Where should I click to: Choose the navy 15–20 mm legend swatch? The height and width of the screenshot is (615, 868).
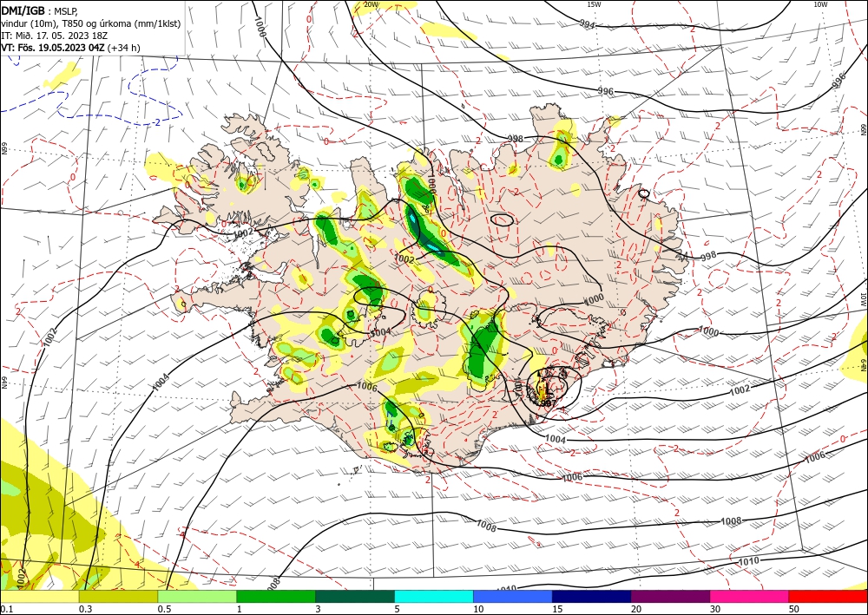tap(592, 596)
